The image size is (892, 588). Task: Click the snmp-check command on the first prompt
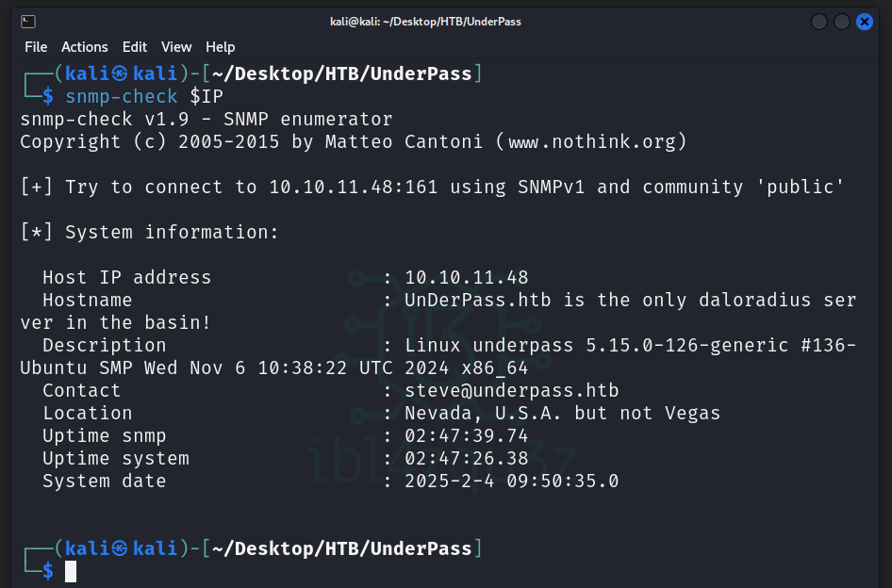coord(122,96)
